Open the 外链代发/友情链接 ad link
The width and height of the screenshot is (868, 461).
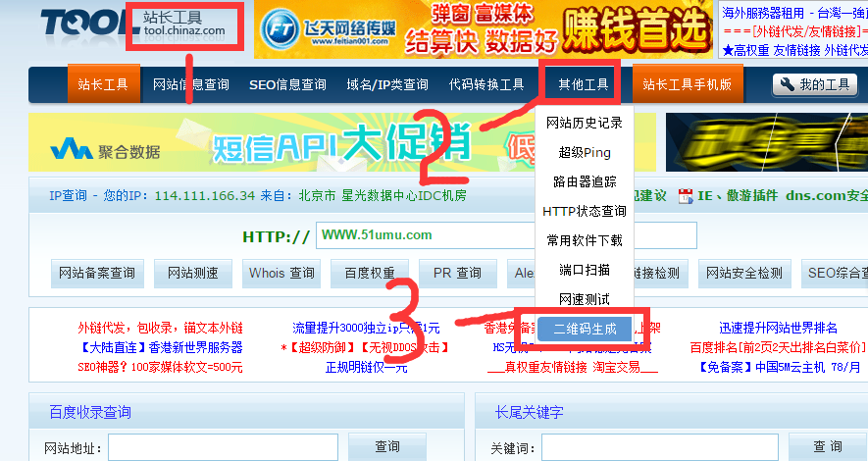[x=794, y=31]
